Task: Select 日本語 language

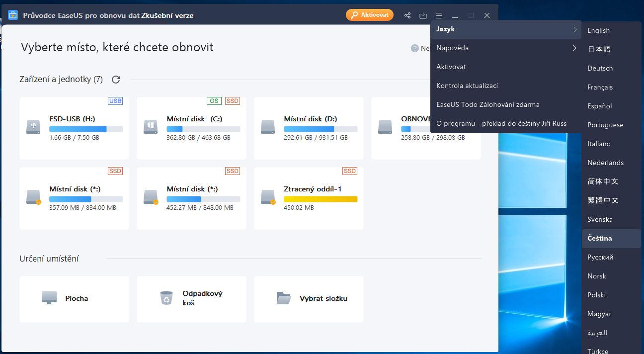Action: coord(611,49)
